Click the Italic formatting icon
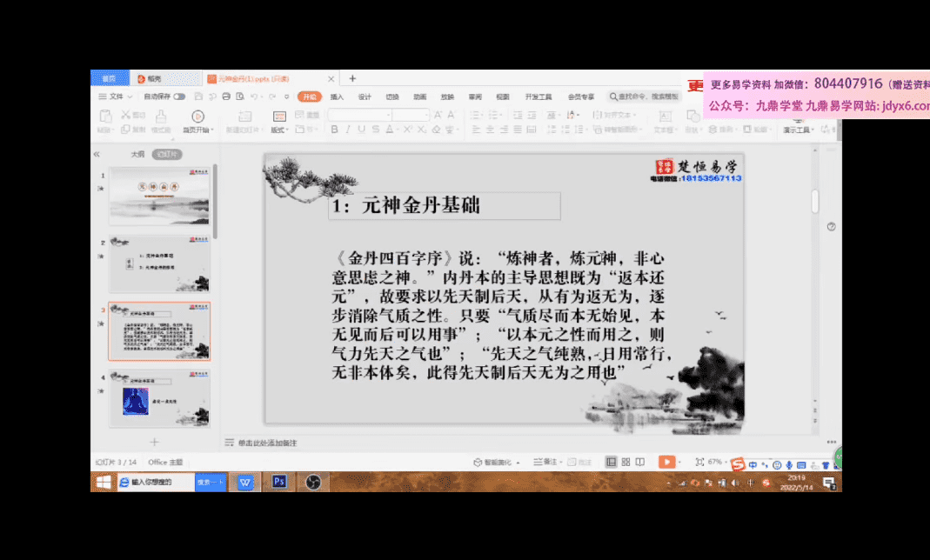Screen dimensions: 930x560 pos(348,130)
